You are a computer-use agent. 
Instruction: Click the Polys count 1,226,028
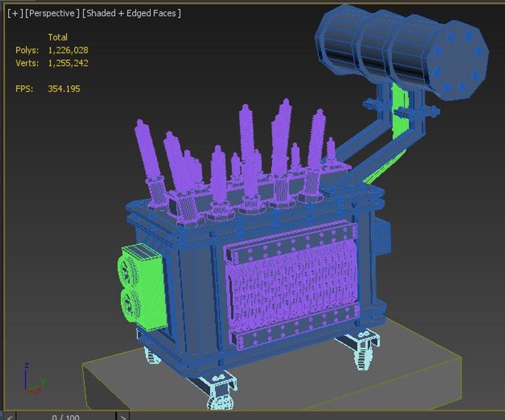[68, 50]
